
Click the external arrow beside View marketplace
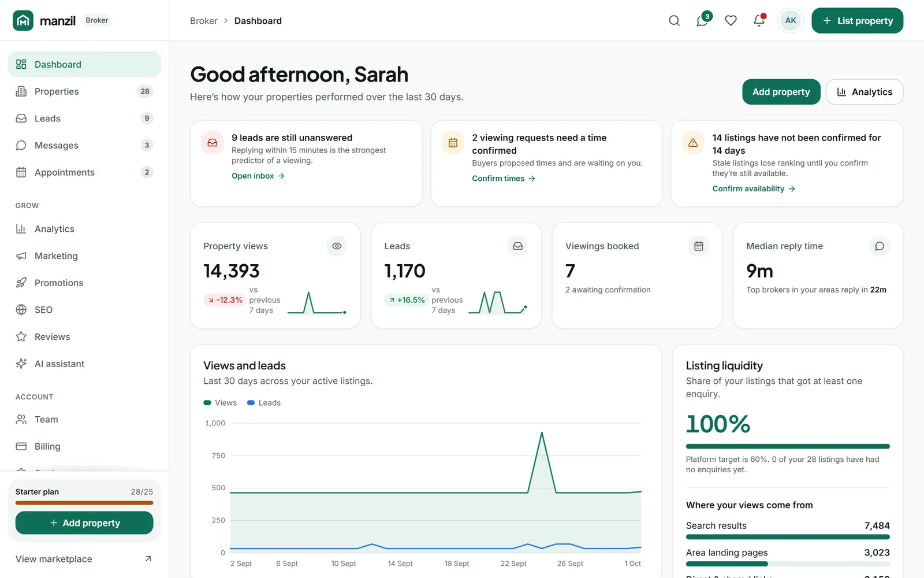148,559
